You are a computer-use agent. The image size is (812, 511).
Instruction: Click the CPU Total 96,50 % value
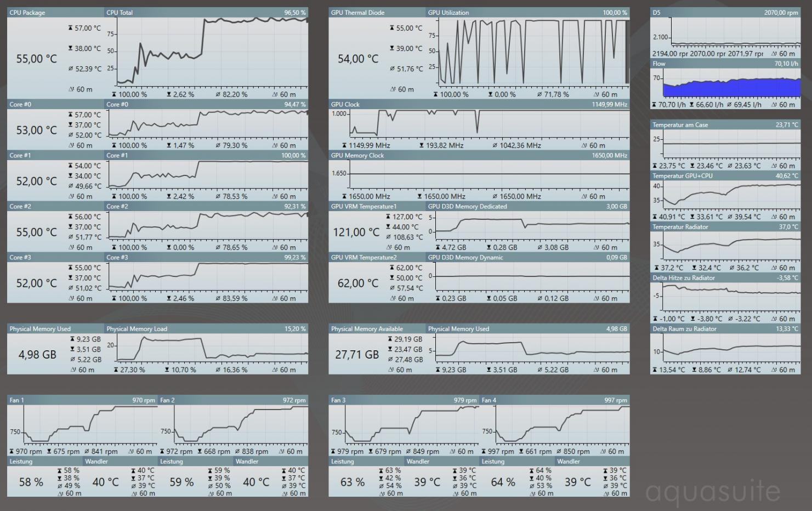(x=295, y=13)
